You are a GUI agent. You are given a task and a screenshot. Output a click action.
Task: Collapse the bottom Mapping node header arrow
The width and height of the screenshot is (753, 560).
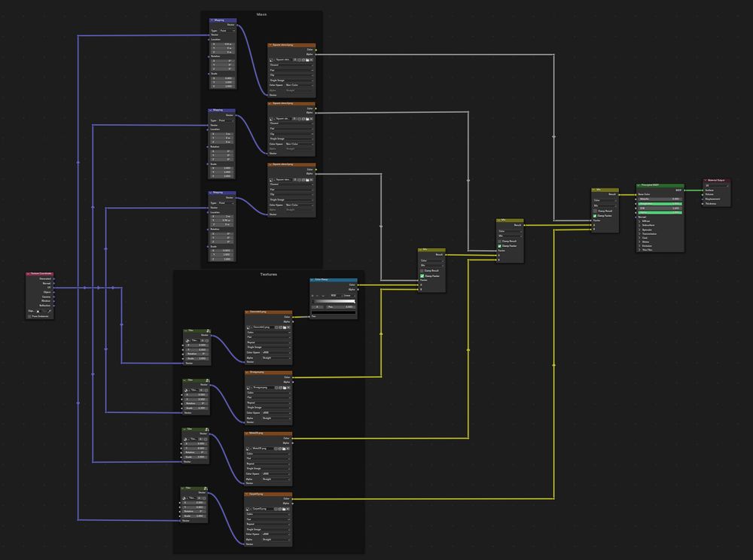coord(210,193)
